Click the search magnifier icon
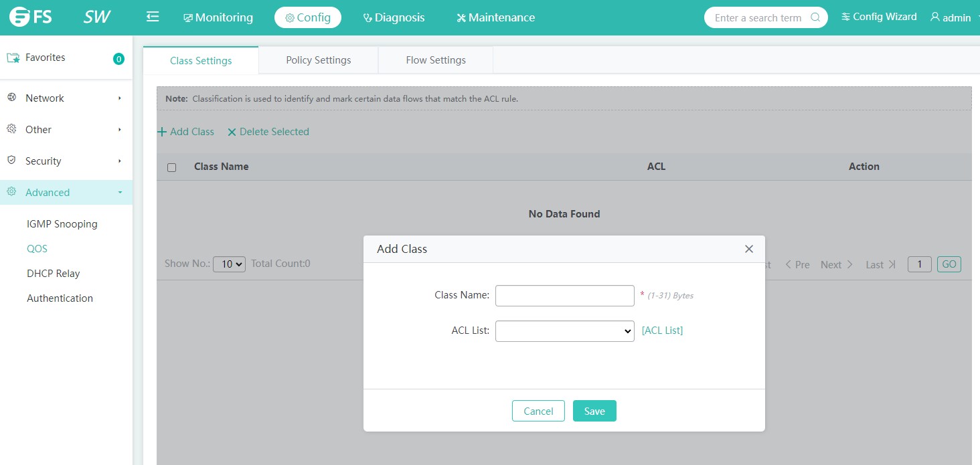The image size is (980, 465). tap(815, 17)
